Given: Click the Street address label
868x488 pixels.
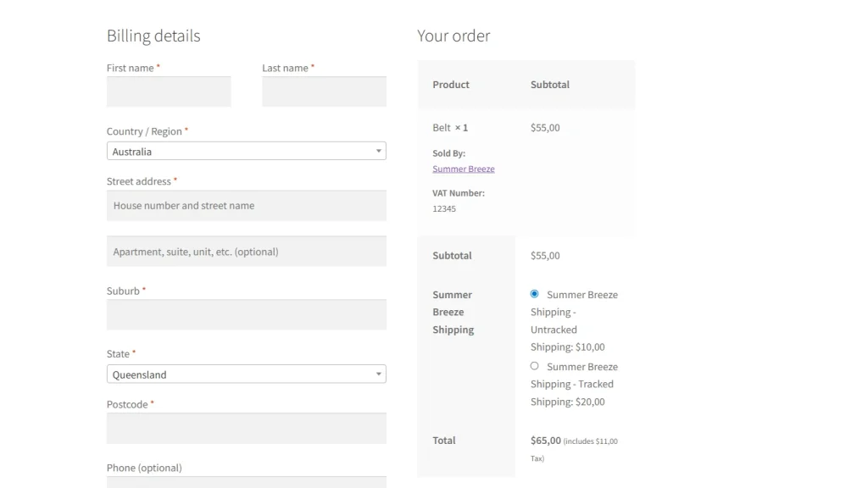Looking at the screenshot, I should tap(138, 181).
